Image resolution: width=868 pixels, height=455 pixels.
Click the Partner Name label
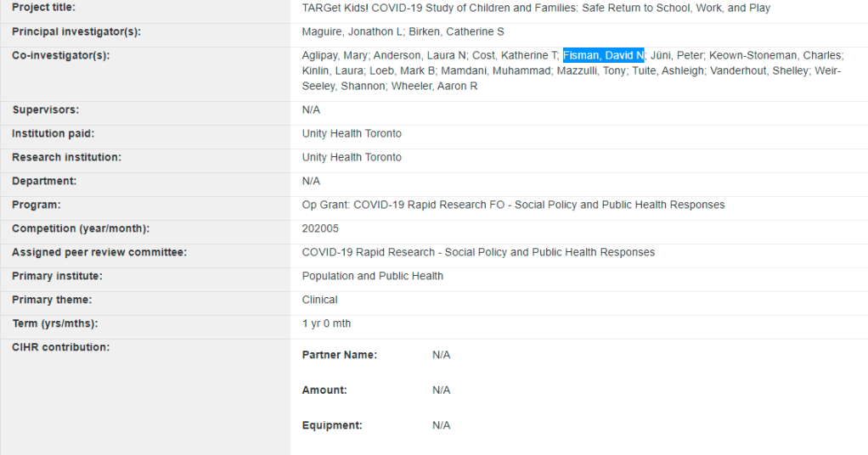[x=339, y=355]
